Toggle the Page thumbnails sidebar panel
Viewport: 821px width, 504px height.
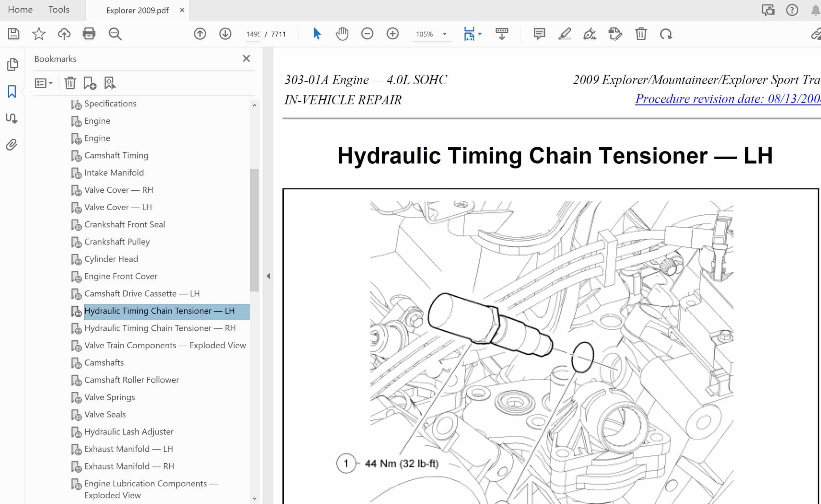point(12,64)
